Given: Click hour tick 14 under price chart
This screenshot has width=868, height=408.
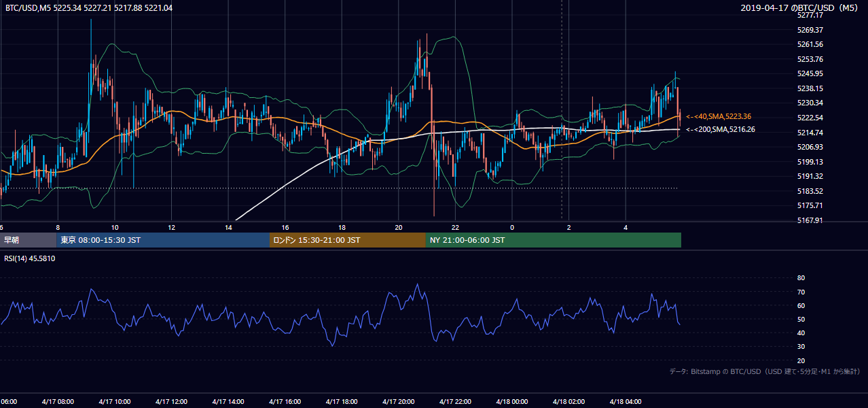Looking at the screenshot, I should pos(228,227).
